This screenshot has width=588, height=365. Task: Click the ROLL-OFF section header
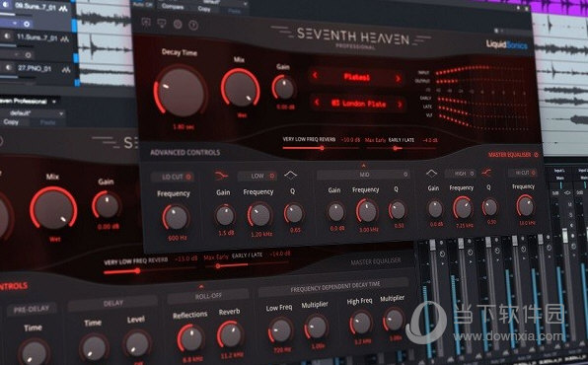point(208,296)
